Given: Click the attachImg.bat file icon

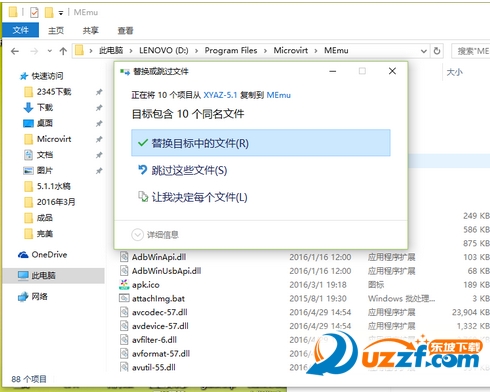Looking at the screenshot, I should (x=124, y=298).
